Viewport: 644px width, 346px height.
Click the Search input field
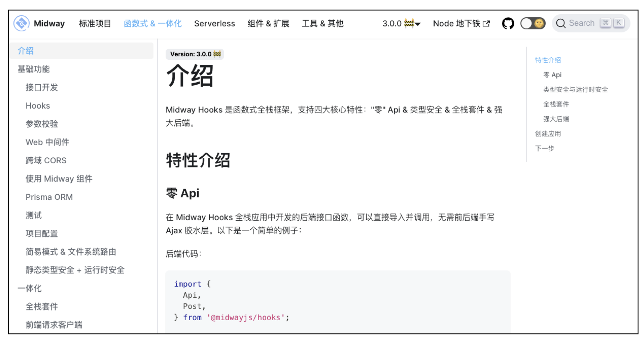(x=582, y=23)
